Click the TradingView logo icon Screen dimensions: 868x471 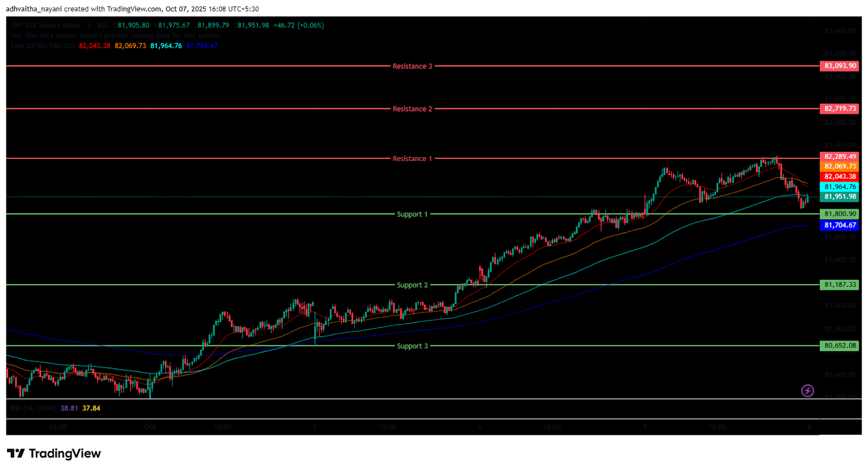click(x=16, y=453)
